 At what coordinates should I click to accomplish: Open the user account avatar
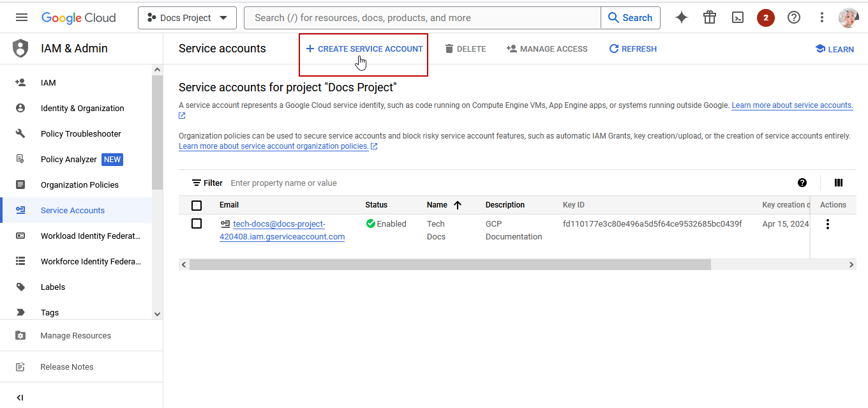point(849,18)
